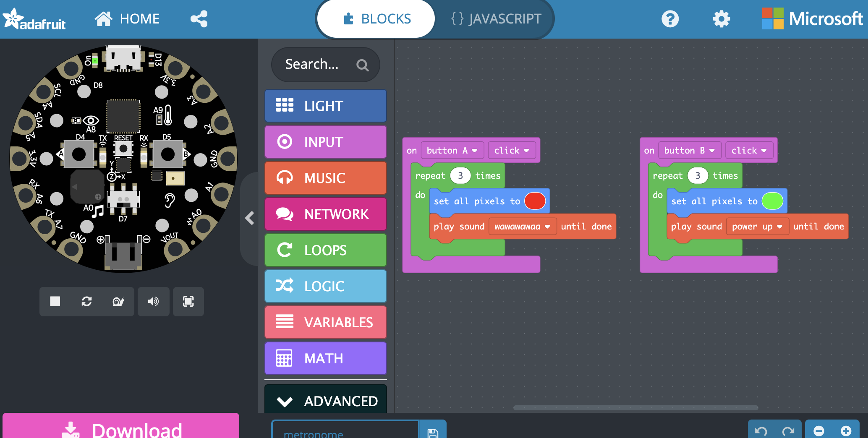The height and width of the screenshot is (438, 868).
Task: Click the search magnifier icon
Action: pyautogui.click(x=362, y=65)
